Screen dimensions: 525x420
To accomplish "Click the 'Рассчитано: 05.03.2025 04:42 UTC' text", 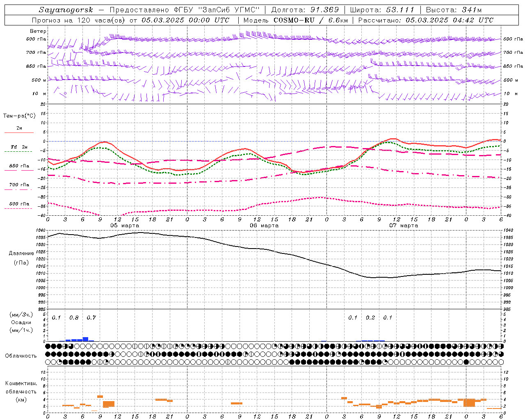I will 426,20.
